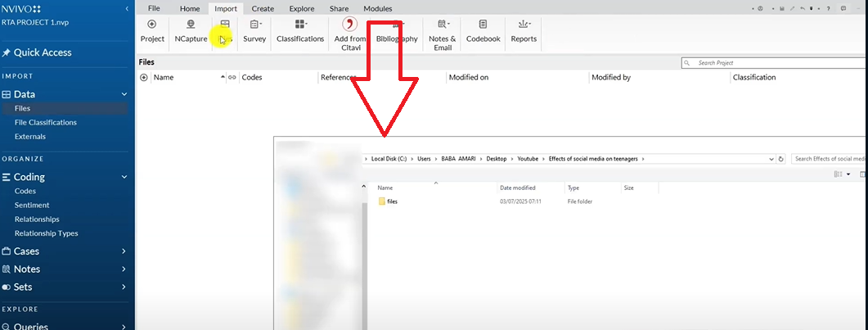This screenshot has width=868, height=330.
Task: Select File Classifications in sidebar
Action: [x=45, y=122]
